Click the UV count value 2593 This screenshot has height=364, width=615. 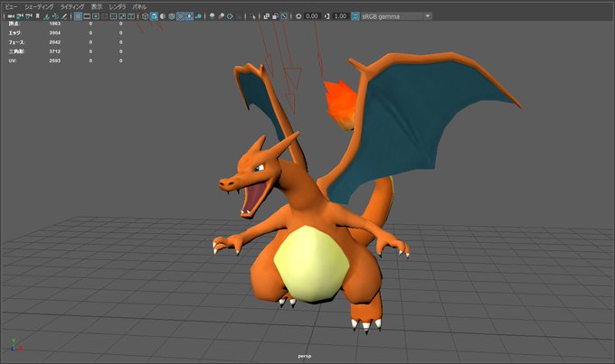(55, 61)
